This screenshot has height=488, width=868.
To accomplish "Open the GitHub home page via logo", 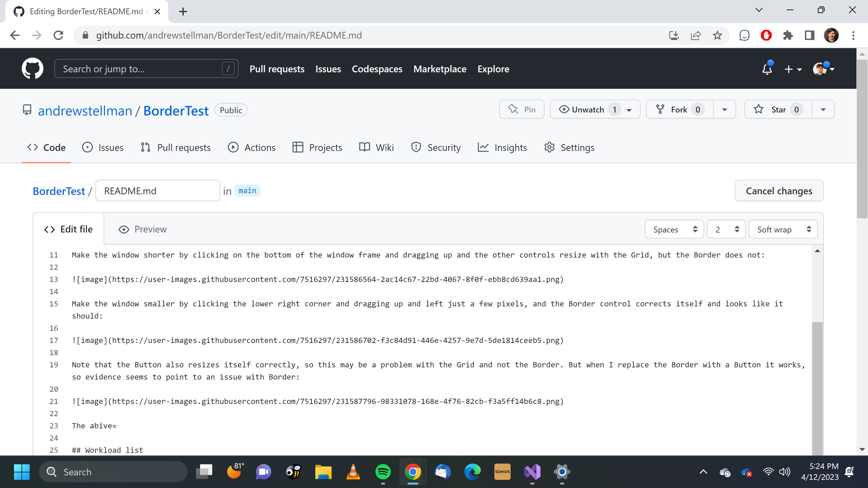I will 32,68.
